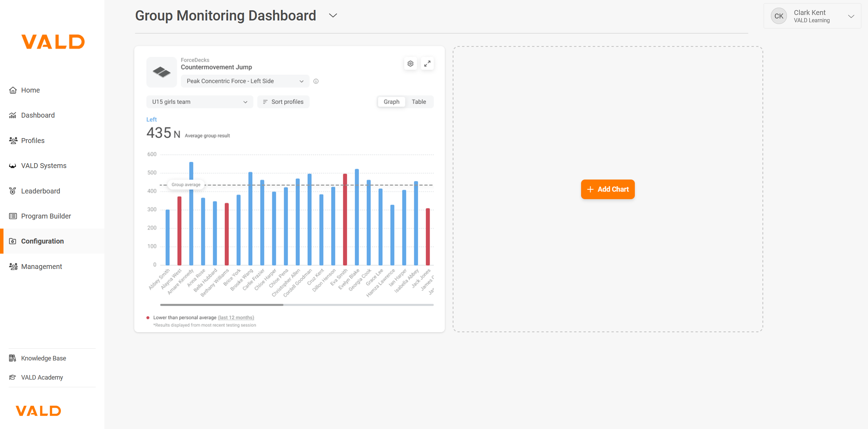The width and height of the screenshot is (868, 429).
Task: Expand Clark Kent account menu chevron
Action: point(851,16)
